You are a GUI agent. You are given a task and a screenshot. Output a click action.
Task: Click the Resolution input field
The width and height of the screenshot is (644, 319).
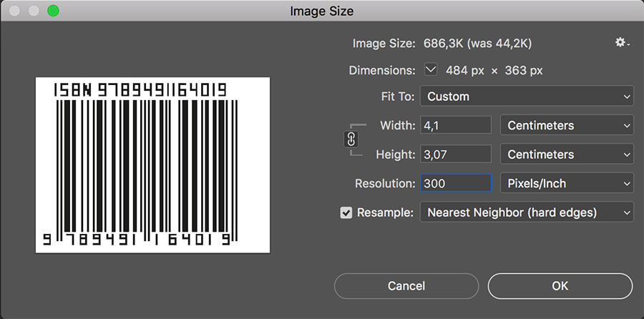coord(456,183)
